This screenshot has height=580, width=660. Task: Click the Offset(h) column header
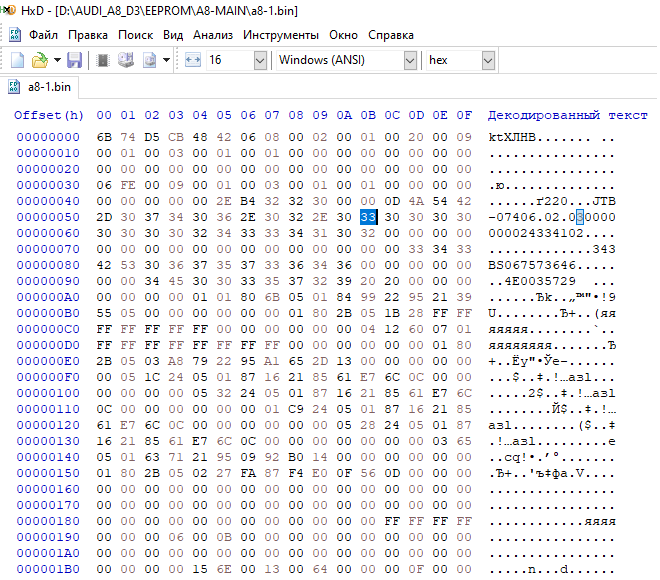(x=49, y=115)
